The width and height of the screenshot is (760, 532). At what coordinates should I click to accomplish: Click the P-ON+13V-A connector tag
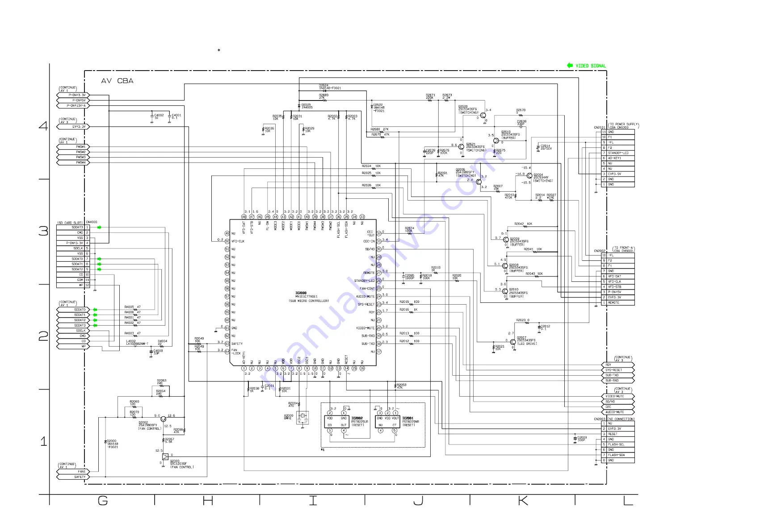point(74,106)
